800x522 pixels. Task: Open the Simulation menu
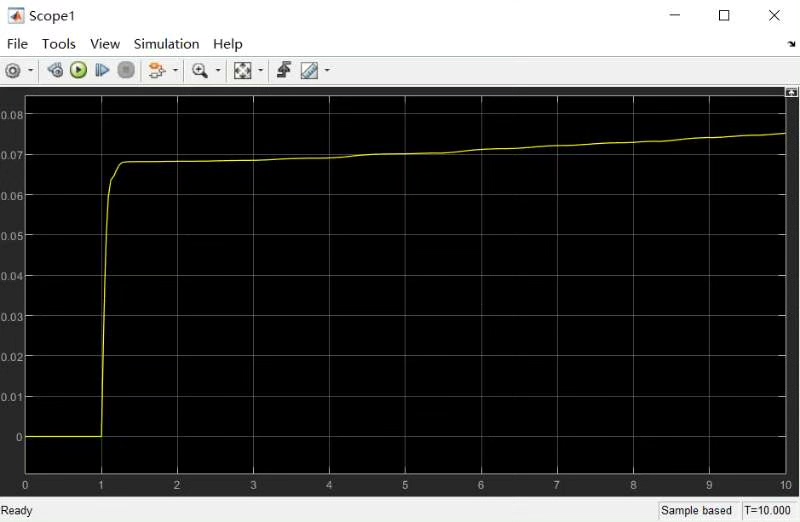click(166, 44)
